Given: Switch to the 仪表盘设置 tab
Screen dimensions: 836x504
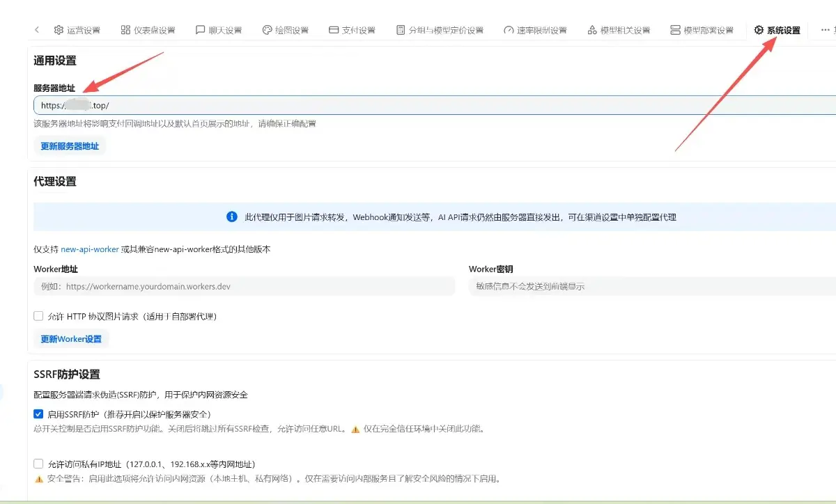Looking at the screenshot, I should [x=148, y=31].
